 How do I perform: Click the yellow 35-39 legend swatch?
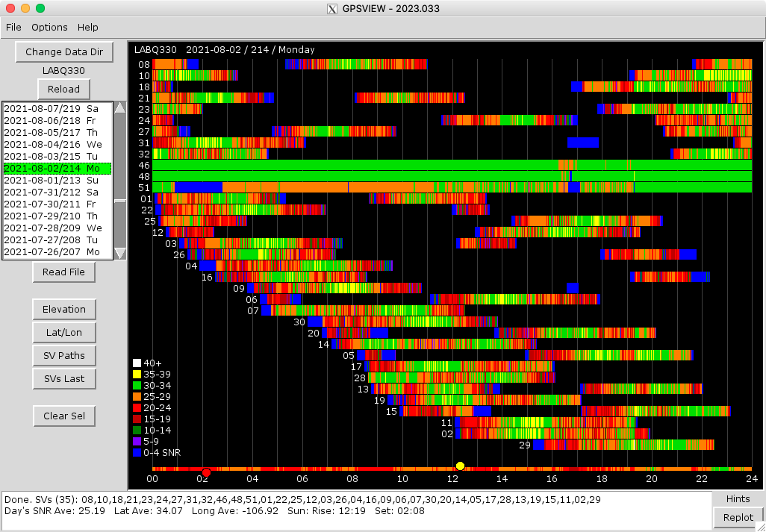[x=137, y=375]
